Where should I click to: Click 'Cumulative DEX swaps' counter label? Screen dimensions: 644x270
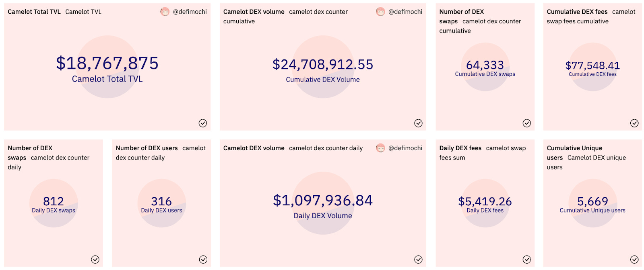coord(485,74)
